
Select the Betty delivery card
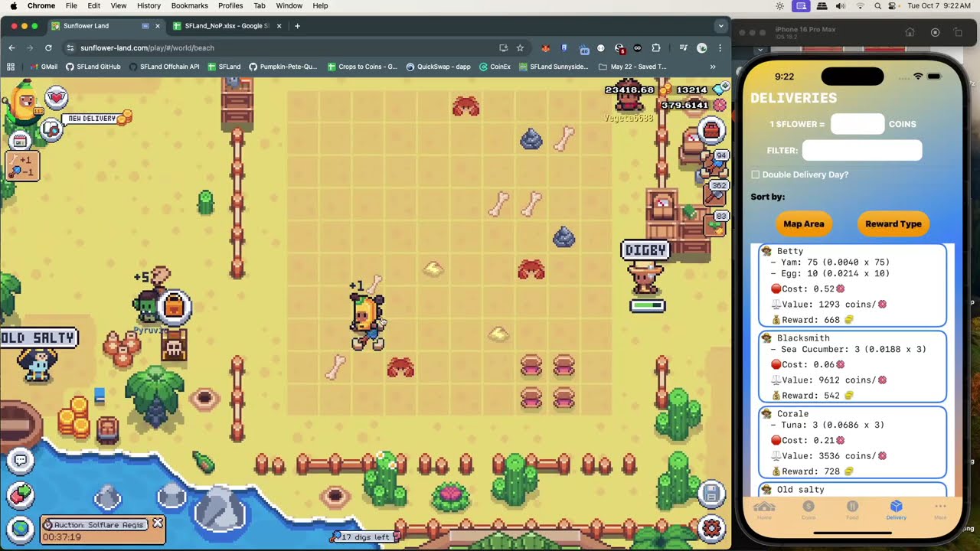[x=852, y=285]
